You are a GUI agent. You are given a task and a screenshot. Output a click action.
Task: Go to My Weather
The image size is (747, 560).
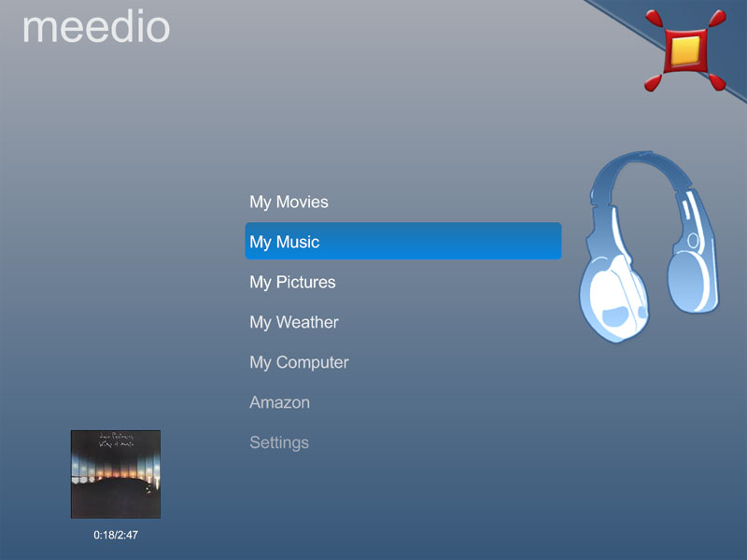pos(294,322)
